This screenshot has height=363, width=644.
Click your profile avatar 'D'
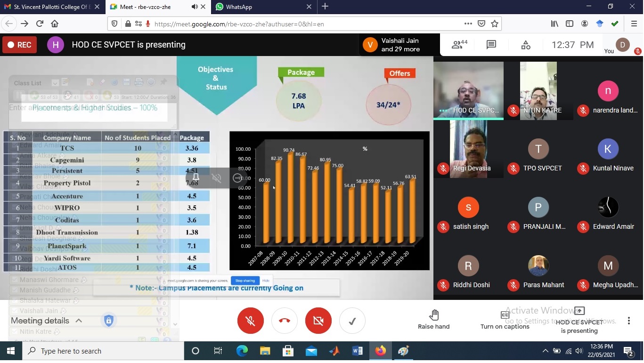(x=622, y=45)
